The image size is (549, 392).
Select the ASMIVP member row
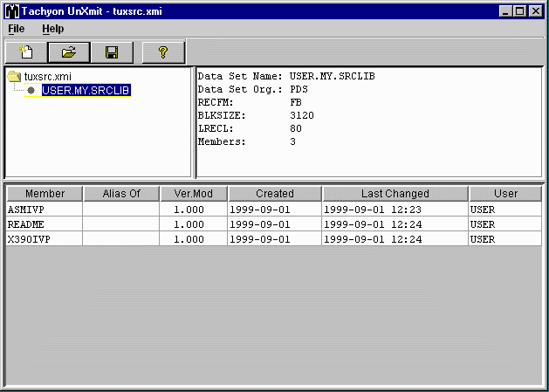pyautogui.click(x=274, y=210)
